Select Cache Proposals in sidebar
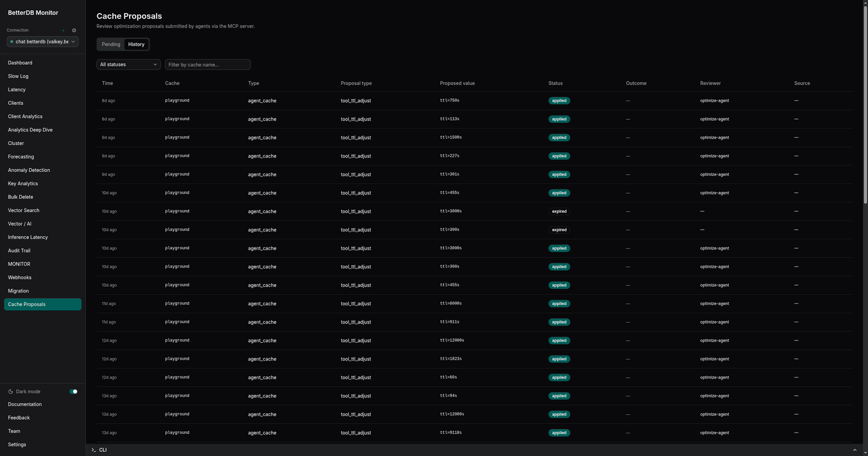The height and width of the screenshot is (456, 868). [x=42, y=305]
